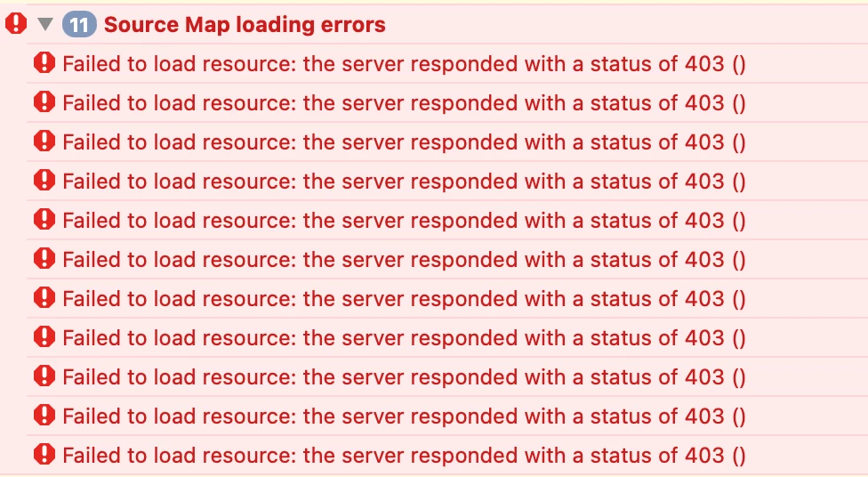The height and width of the screenshot is (477, 868).
Task: Click the blue 11 count badge
Action: click(79, 25)
